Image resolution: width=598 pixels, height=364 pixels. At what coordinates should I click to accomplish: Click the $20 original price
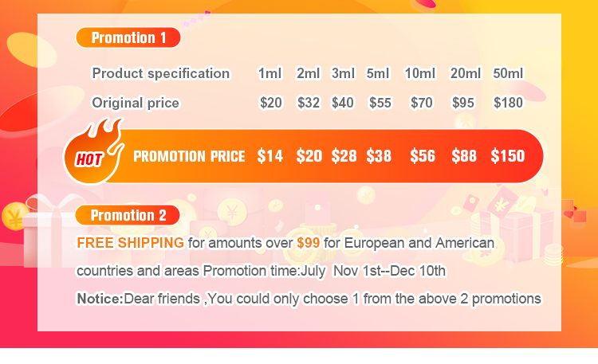(271, 103)
